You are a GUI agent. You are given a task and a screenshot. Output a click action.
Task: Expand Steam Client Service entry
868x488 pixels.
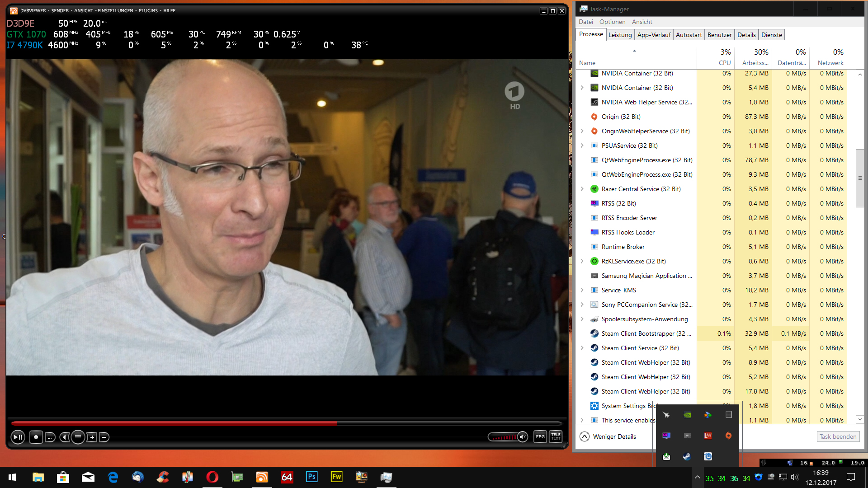tap(582, 348)
